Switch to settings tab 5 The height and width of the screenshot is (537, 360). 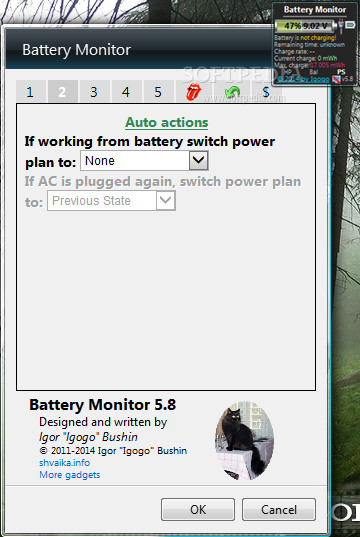(x=158, y=91)
